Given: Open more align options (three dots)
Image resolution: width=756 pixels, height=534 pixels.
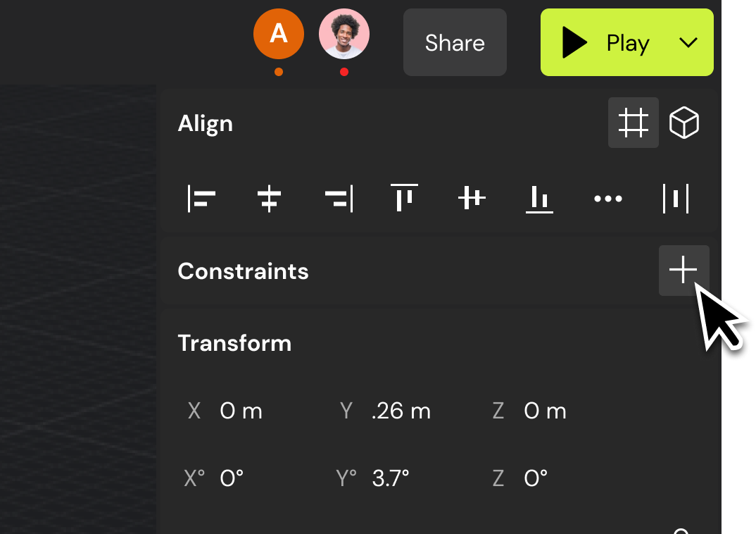Looking at the screenshot, I should click(x=608, y=198).
